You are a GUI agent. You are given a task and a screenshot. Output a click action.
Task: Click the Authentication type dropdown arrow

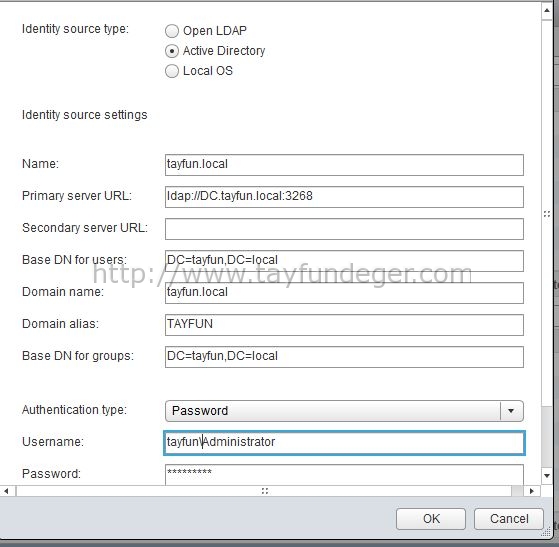tap(511, 411)
